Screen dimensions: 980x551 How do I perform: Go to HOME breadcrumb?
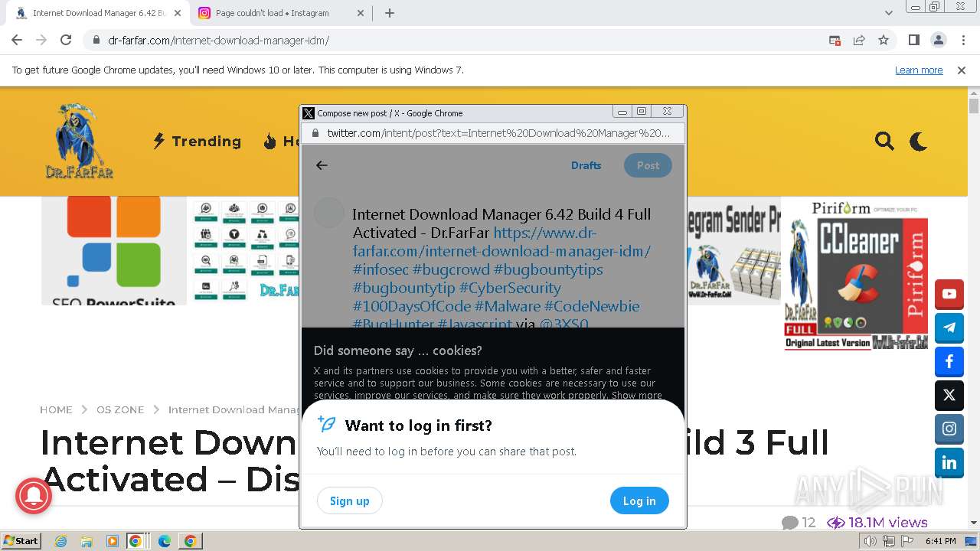[56, 409]
